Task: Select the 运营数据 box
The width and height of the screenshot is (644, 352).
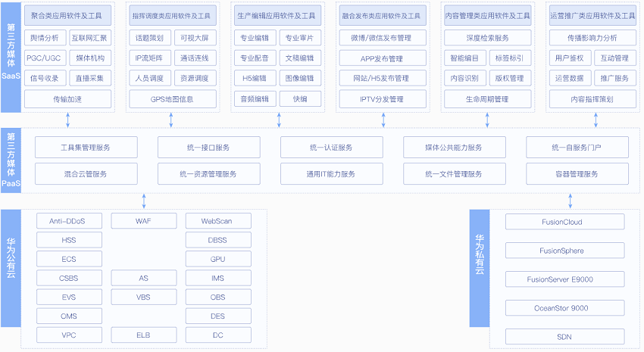Action: pos(570,78)
